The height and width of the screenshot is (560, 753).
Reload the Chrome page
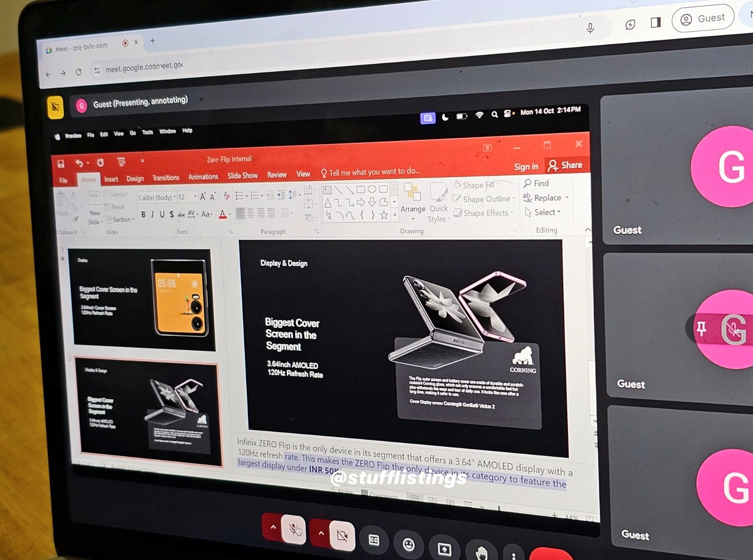[x=78, y=73]
